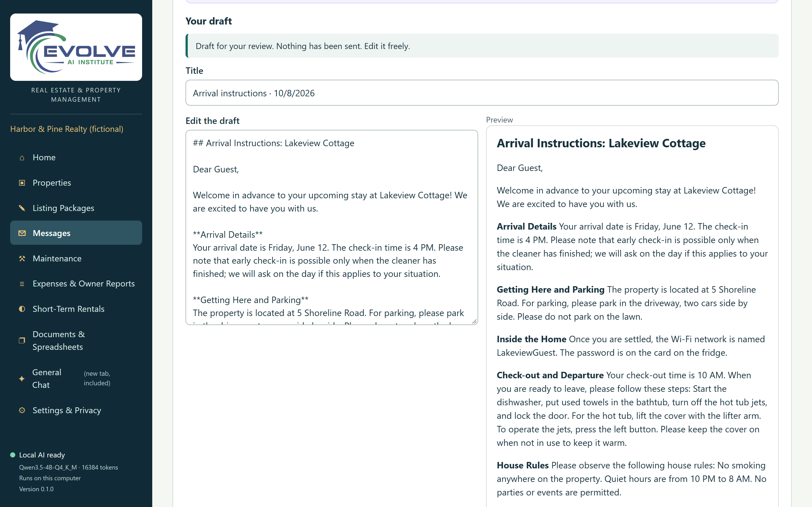Screen dimensions: 812x507
Task: Click the Harbor & Pine Realty link
Action: coord(67,129)
